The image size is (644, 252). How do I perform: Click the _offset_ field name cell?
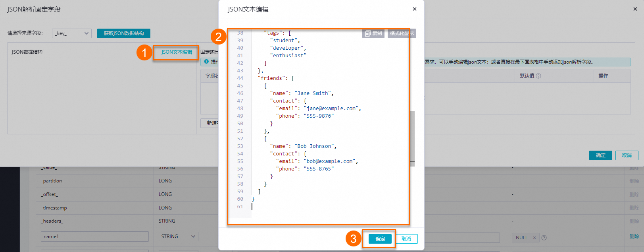coord(49,194)
